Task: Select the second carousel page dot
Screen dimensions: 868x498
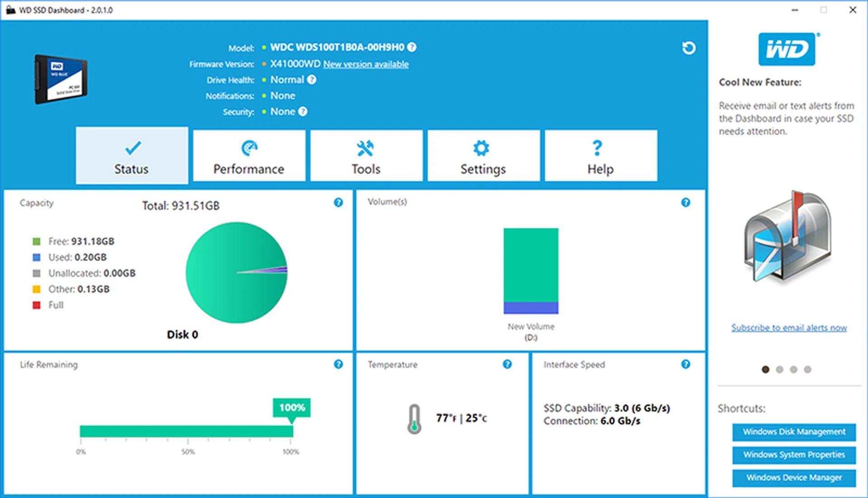Action: coord(779,370)
